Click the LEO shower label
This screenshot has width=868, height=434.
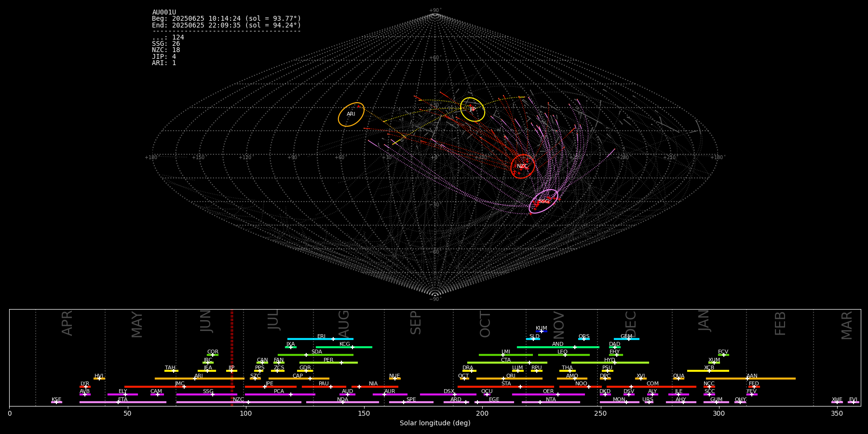click(x=563, y=352)
